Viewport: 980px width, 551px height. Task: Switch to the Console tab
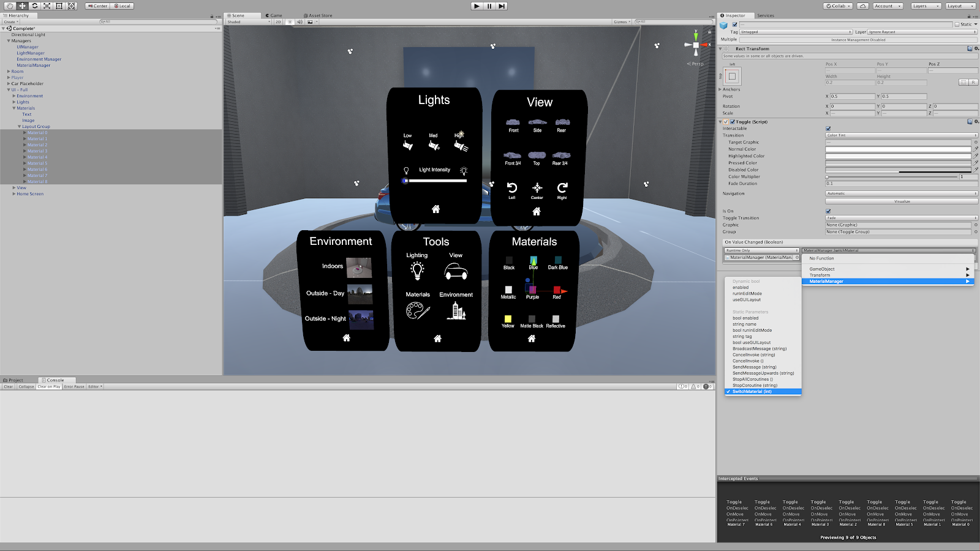(x=55, y=380)
